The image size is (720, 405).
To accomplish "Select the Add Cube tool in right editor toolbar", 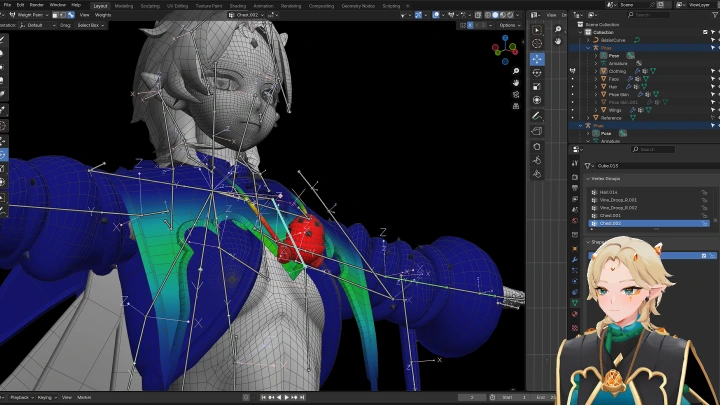I will pyautogui.click(x=537, y=131).
